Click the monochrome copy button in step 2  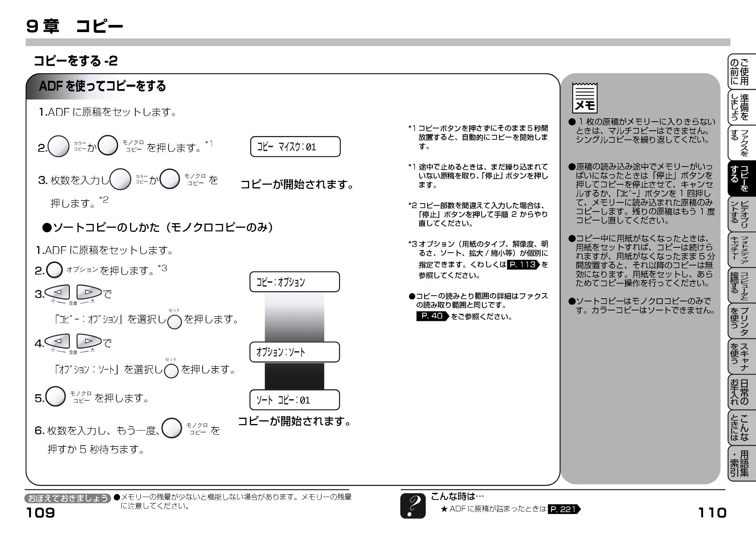click(x=108, y=145)
